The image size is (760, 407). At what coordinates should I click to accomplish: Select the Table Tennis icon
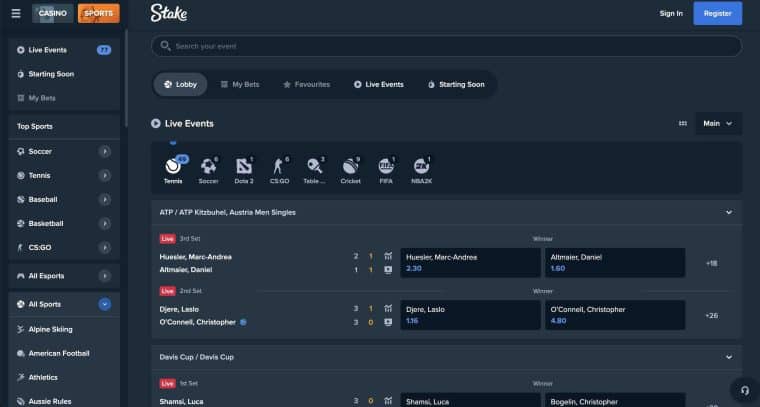click(315, 166)
